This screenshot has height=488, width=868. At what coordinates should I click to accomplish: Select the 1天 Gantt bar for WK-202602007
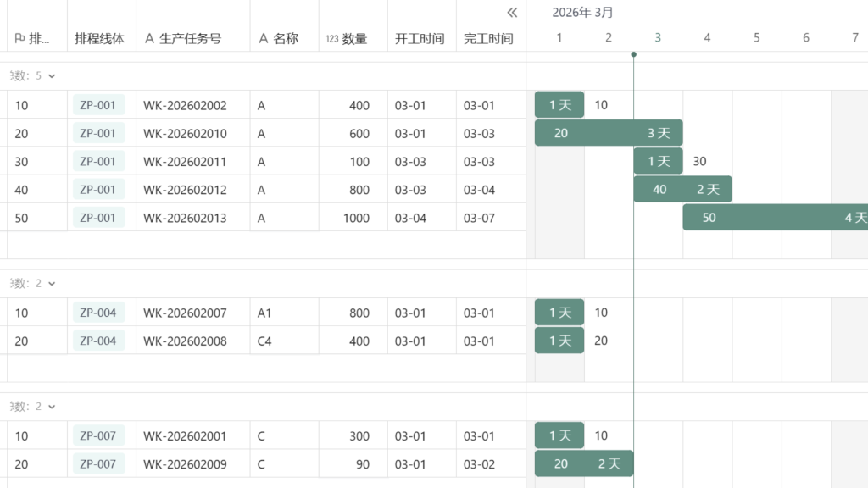(x=559, y=313)
